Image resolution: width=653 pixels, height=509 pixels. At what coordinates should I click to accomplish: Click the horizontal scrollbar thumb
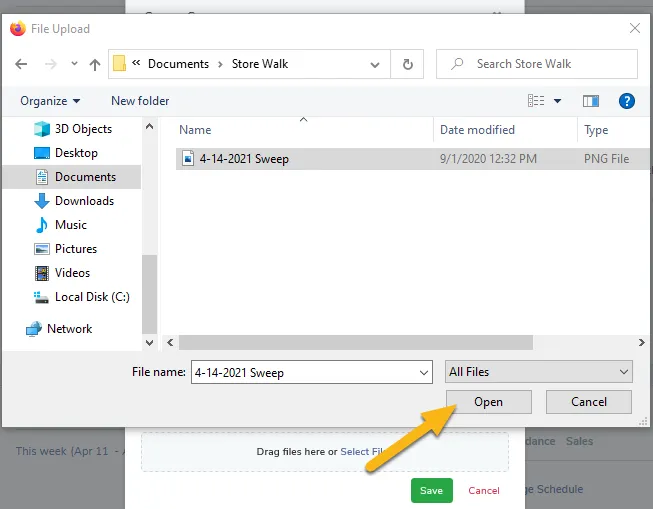[356, 342]
